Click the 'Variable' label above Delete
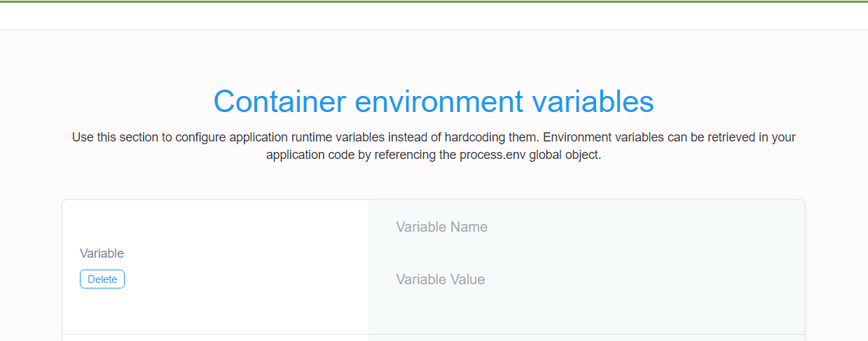The height and width of the screenshot is (341, 868). click(x=102, y=253)
